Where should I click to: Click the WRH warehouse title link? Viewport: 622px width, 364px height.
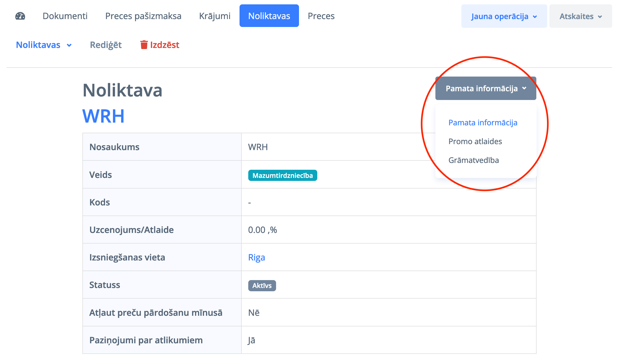pyautogui.click(x=103, y=116)
